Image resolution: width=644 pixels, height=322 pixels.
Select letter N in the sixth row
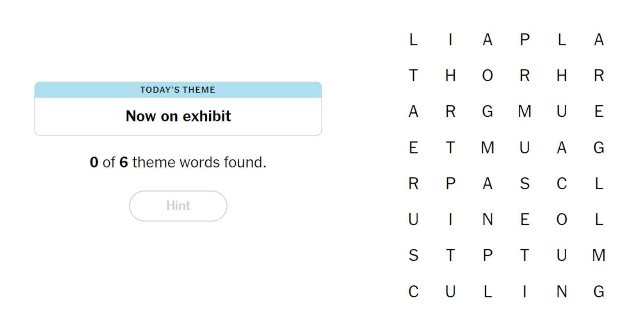point(487,219)
